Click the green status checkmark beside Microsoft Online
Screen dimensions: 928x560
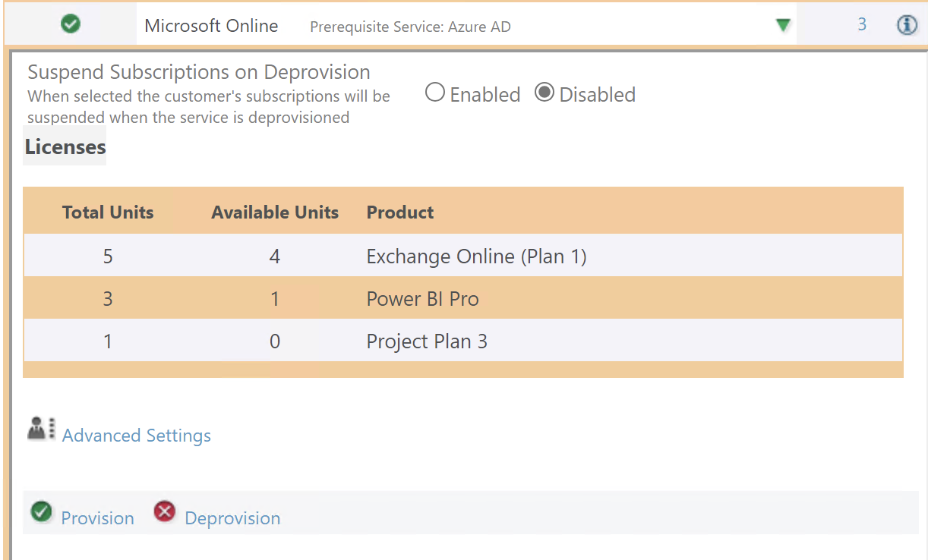(x=71, y=25)
